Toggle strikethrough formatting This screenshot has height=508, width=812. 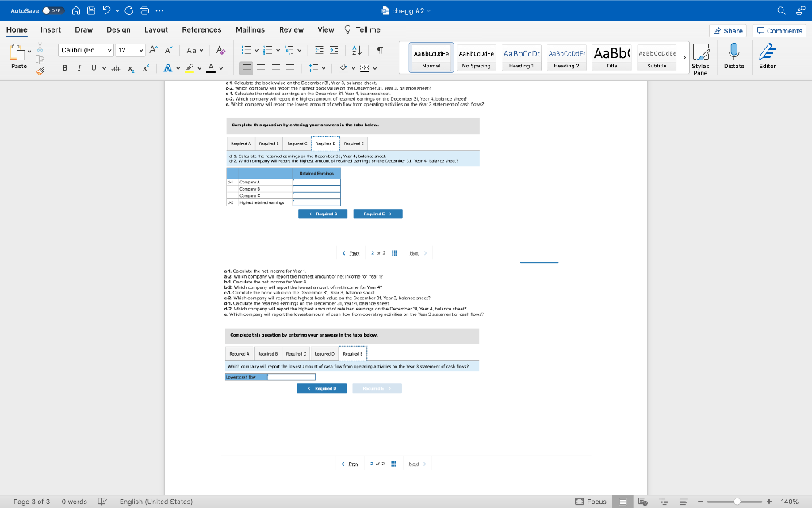click(116, 68)
